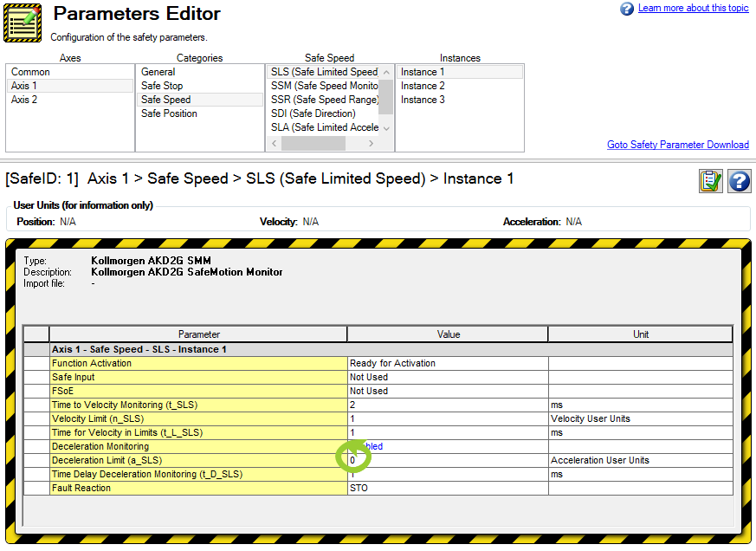Select SDI (Safe Direction) function
Viewport: 756px width, 551px height.
(323, 113)
